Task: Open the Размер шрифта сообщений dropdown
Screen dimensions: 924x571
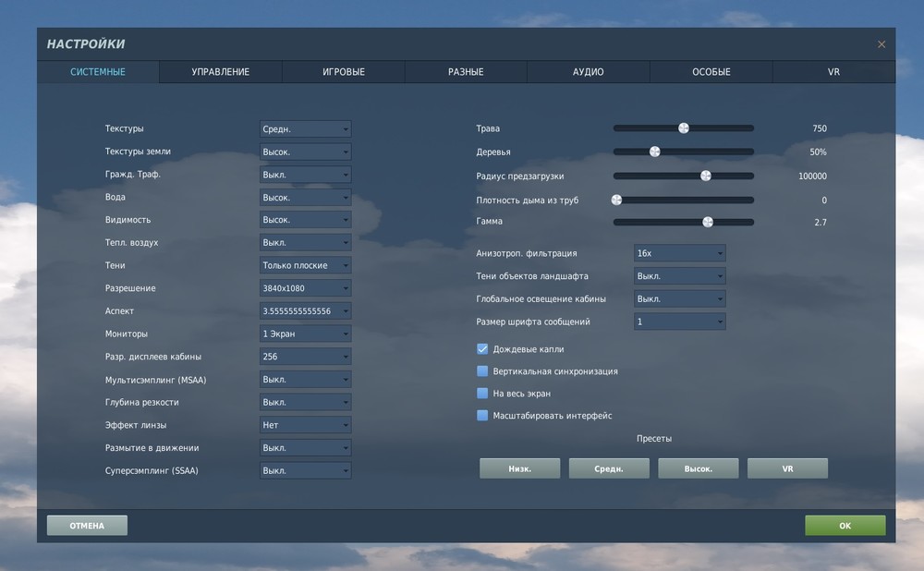Action: pos(679,322)
